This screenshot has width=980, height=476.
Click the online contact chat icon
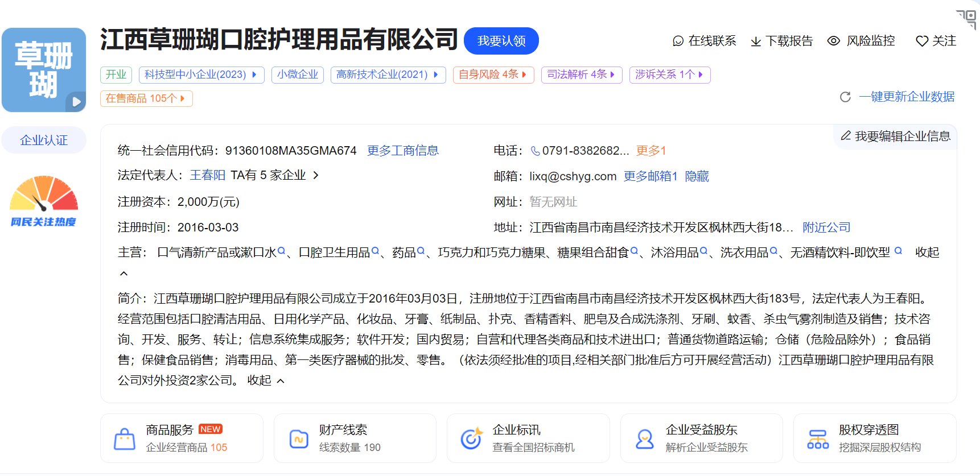(678, 41)
